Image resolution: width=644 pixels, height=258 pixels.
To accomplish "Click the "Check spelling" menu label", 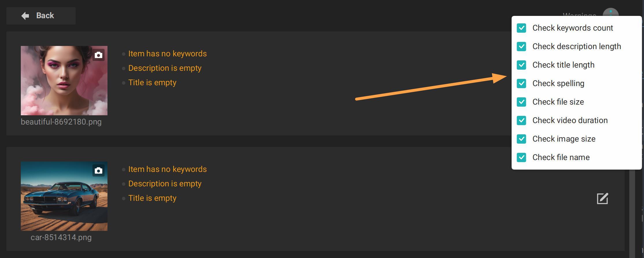I will coord(558,83).
